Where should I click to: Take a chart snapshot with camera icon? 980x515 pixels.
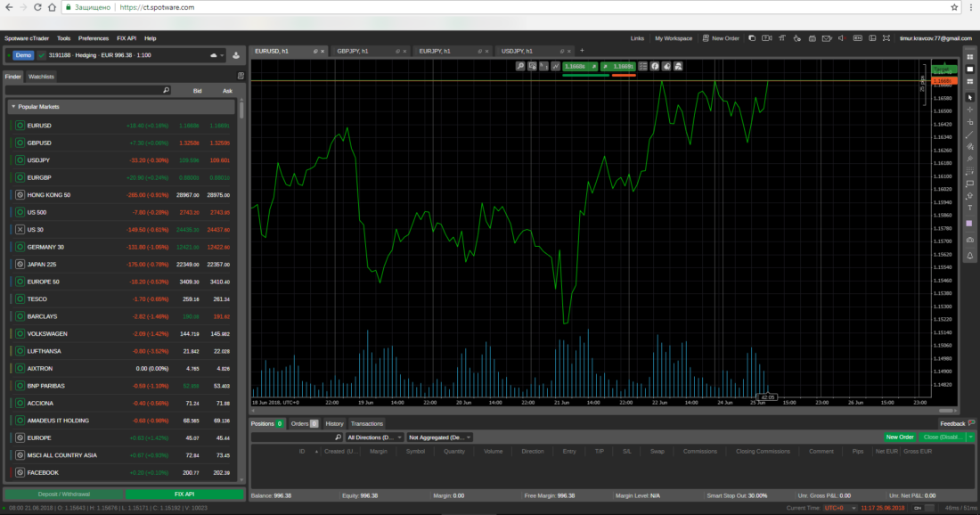pyautogui.click(x=969, y=241)
